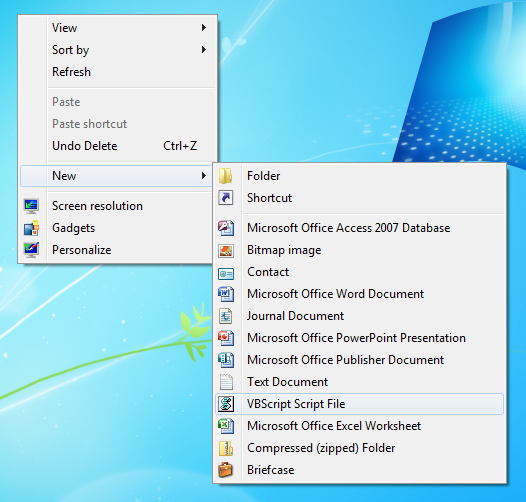This screenshot has height=502, width=526.
Task: Click the greyed-out Paste shortcut entry
Action: [117, 124]
